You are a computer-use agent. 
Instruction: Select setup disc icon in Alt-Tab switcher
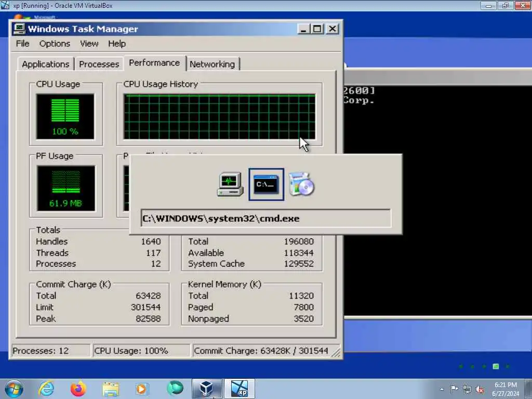[x=302, y=184]
